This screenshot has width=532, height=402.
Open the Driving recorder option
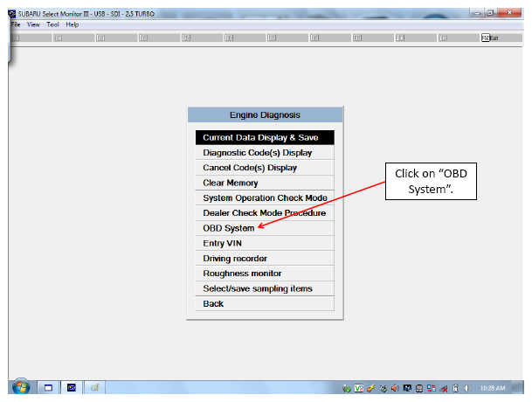265,259
